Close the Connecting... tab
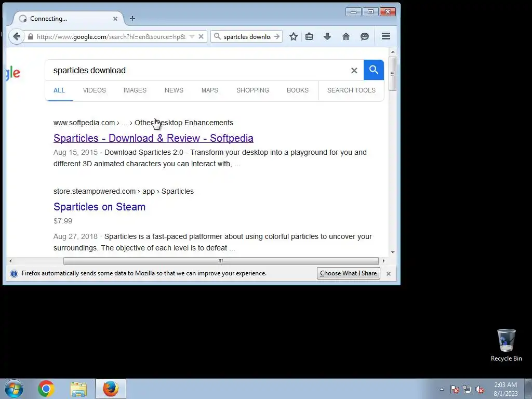The image size is (532, 399). coord(115,19)
